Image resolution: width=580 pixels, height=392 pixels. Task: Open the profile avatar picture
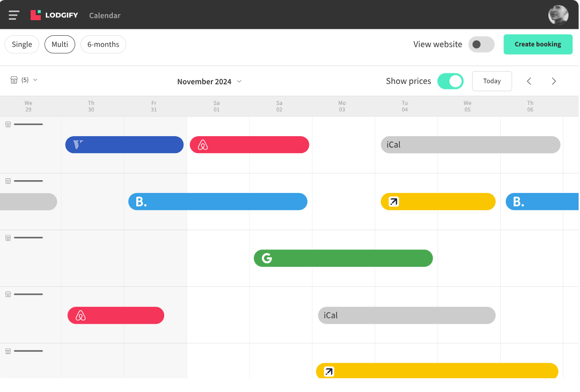click(x=558, y=14)
